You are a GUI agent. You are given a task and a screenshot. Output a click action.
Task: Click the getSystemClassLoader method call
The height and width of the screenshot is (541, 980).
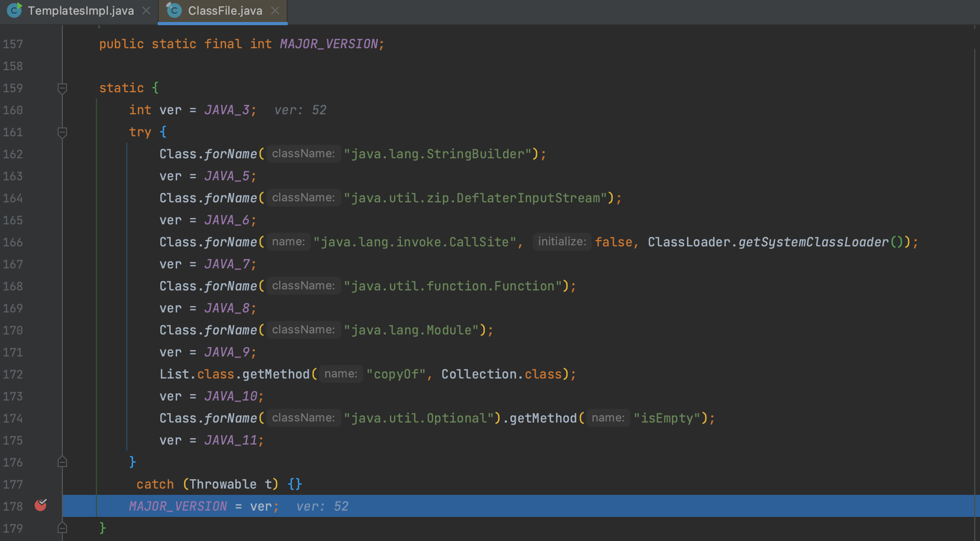pyautogui.click(x=813, y=242)
